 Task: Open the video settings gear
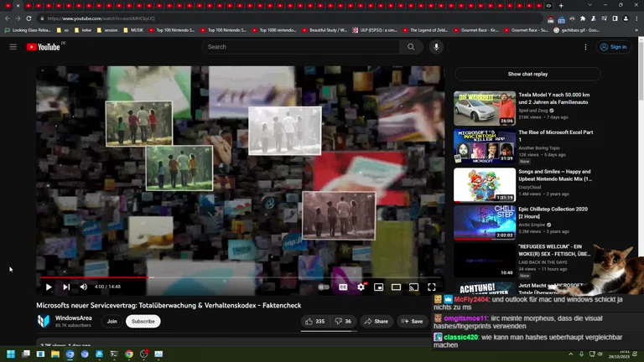point(361,287)
